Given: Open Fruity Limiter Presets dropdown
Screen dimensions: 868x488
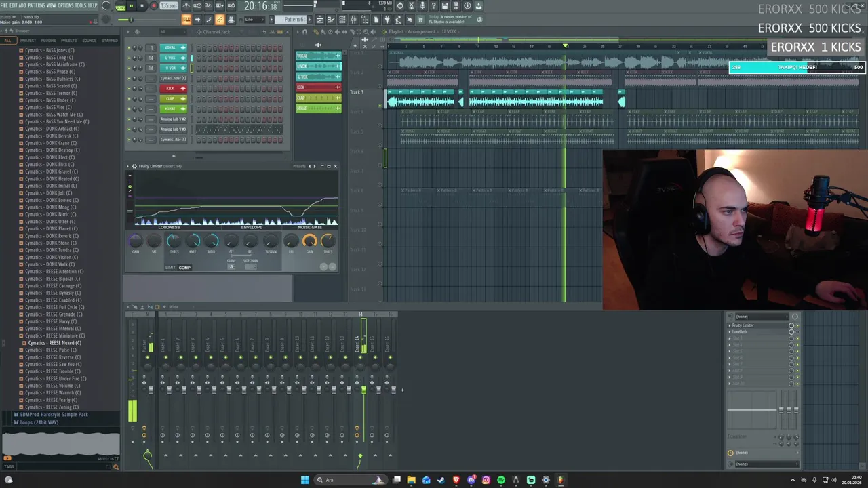Looking at the screenshot, I should click(x=299, y=166).
